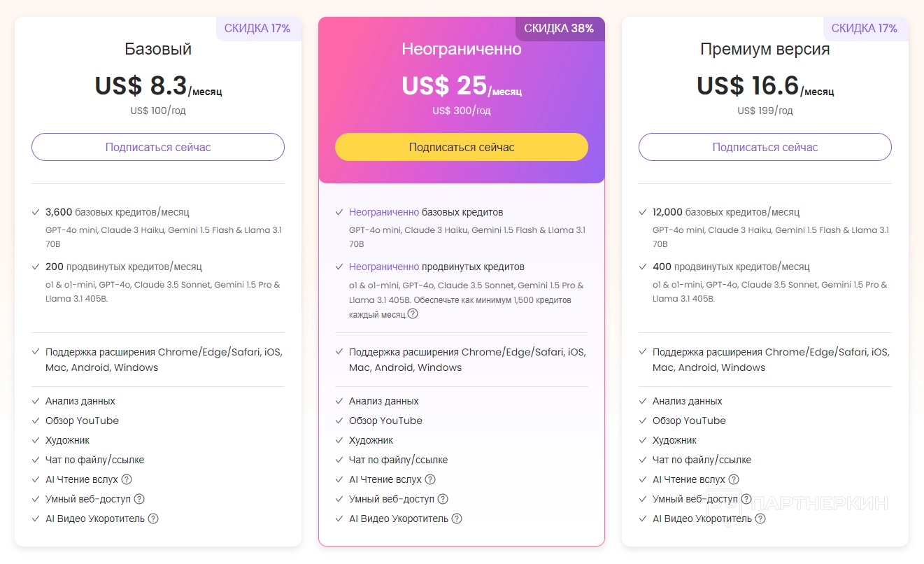
Task: Subscribe to the Премиум версия plan
Action: tap(765, 147)
